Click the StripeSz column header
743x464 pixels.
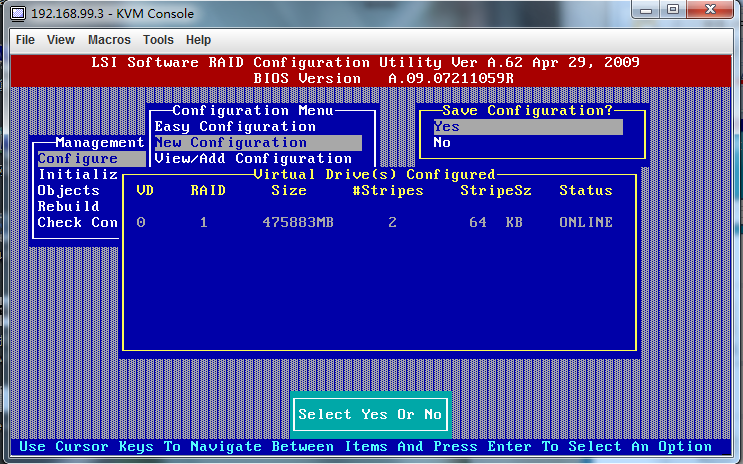(496, 191)
